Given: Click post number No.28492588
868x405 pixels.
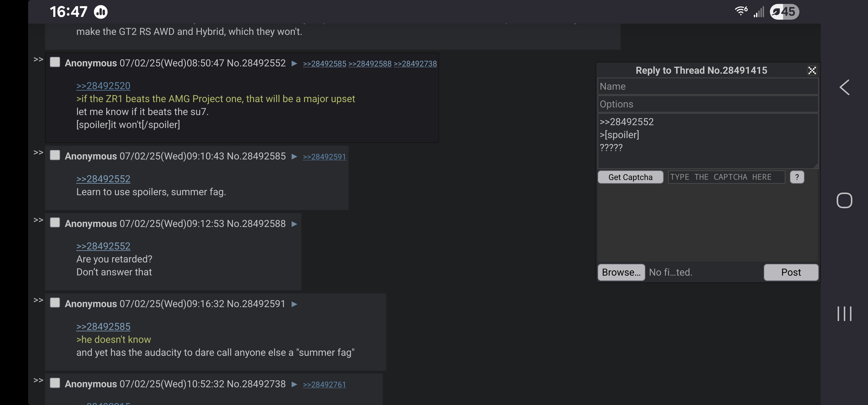Looking at the screenshot, I should click(x=256, y=224).
